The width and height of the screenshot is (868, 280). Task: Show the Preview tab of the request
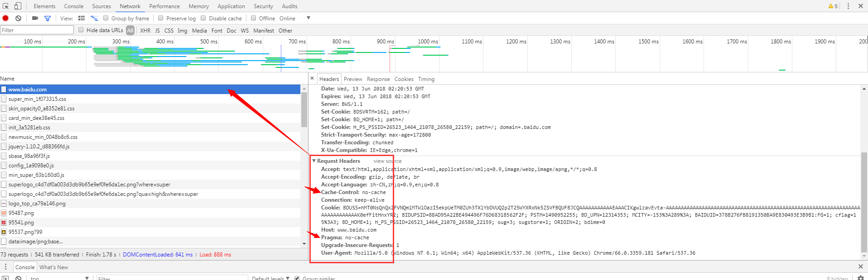coord(353,79)
